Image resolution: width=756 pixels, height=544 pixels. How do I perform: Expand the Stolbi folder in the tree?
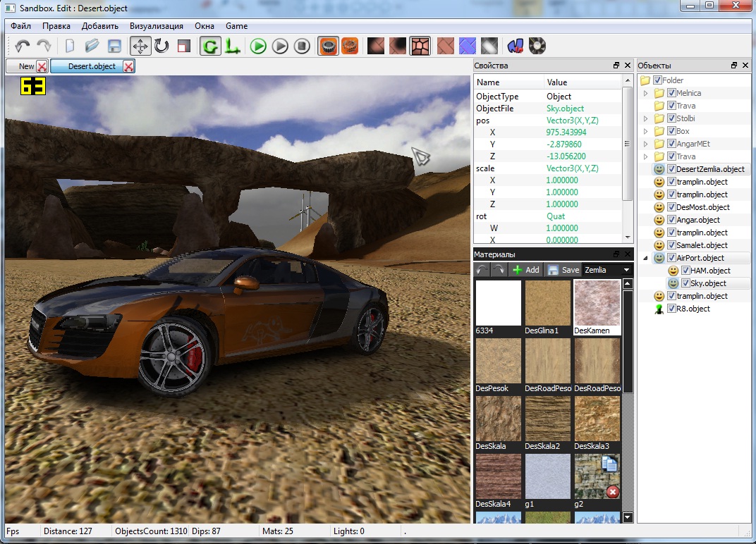click(645, 118)
